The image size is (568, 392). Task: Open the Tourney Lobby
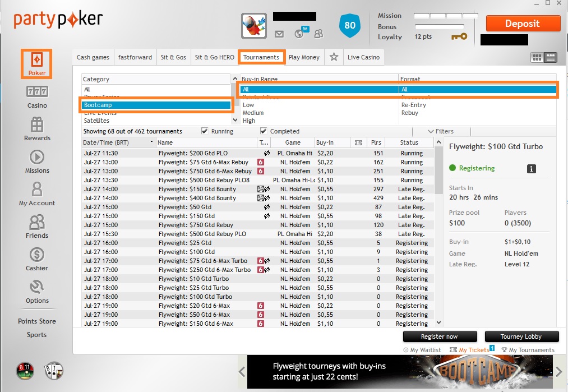pos(521,336)
